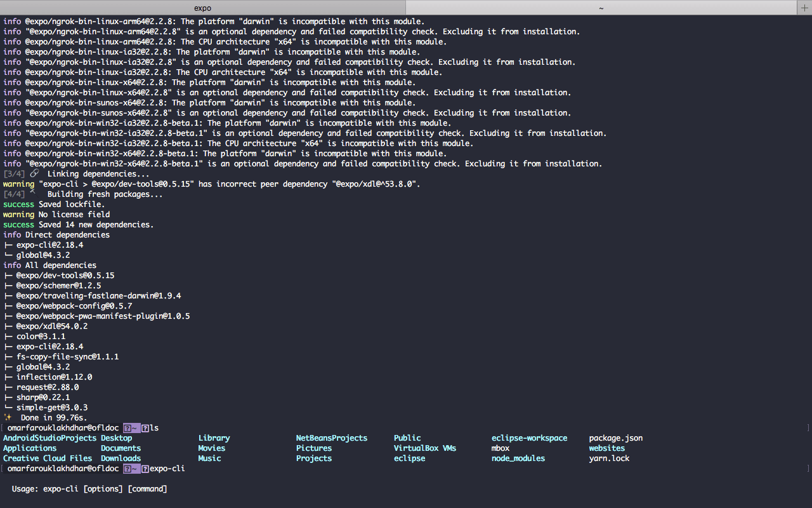Click the Public directory name
Screen dimensions: 812x508
pos(407,438)
